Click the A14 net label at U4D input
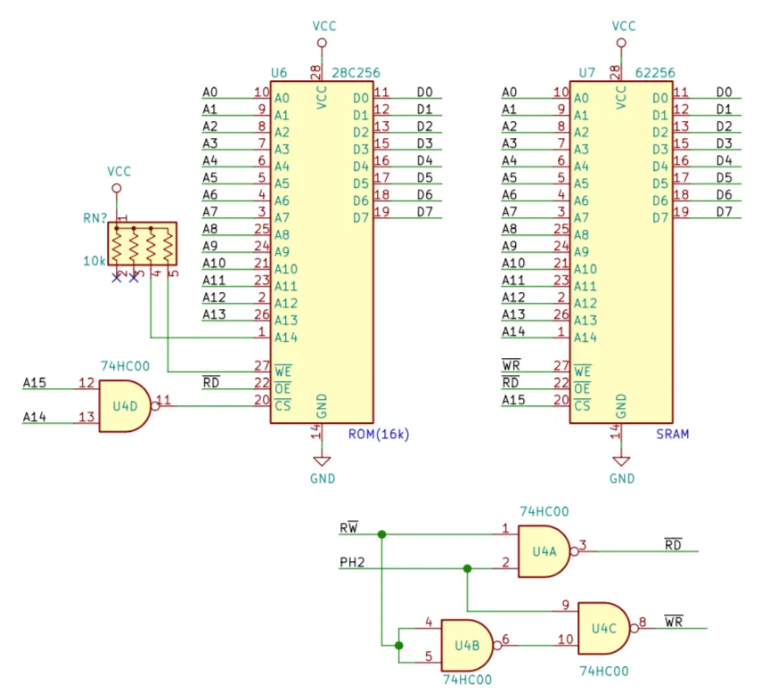Viewport: 761px width, 700px height. (35, 417)
